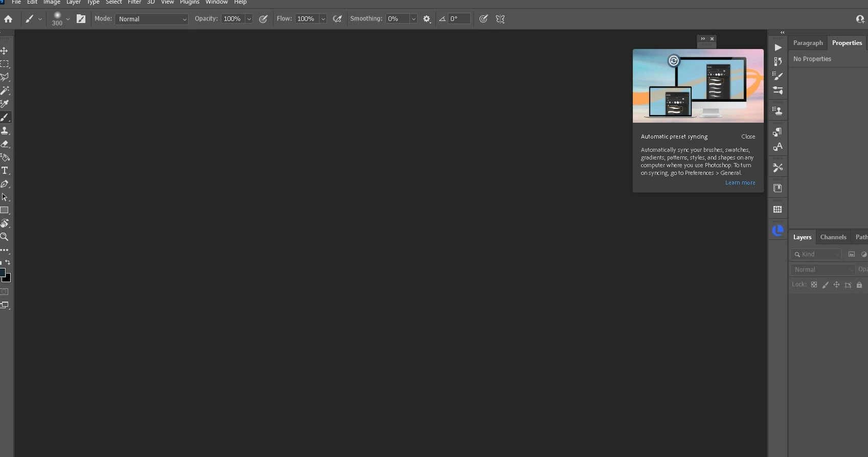Toggle pressure for brush size
Image resolution: width=868 pixels, height=457 pixels.
tap(483, 19)
